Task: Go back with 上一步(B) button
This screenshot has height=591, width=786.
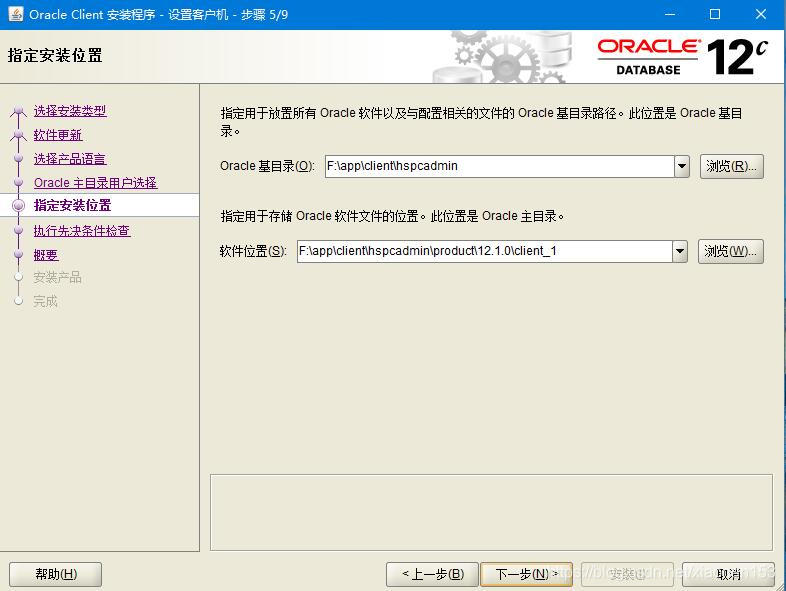Action: point(432,574)
